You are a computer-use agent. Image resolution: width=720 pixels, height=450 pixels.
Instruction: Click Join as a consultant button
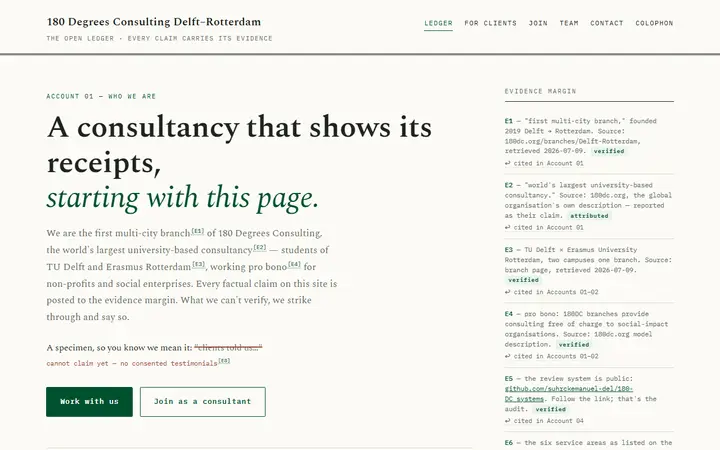(202, 402)
